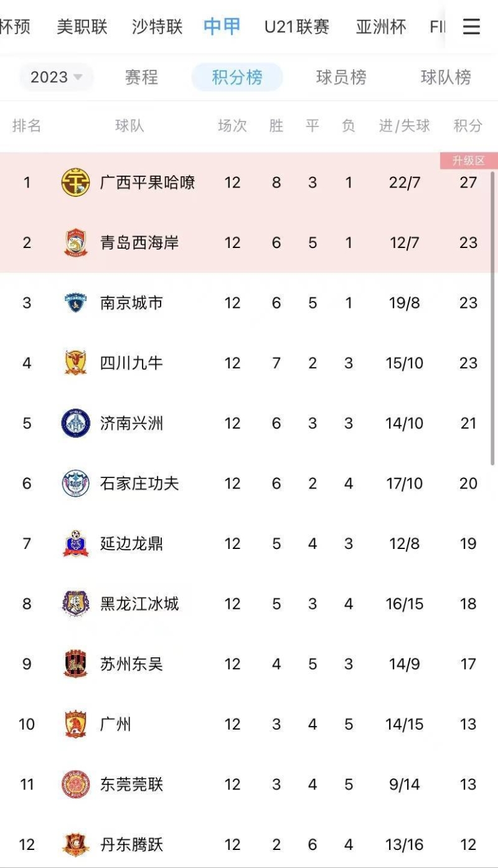
Task: Click 青岛西海岸 team crest icon
Action: 75,242
